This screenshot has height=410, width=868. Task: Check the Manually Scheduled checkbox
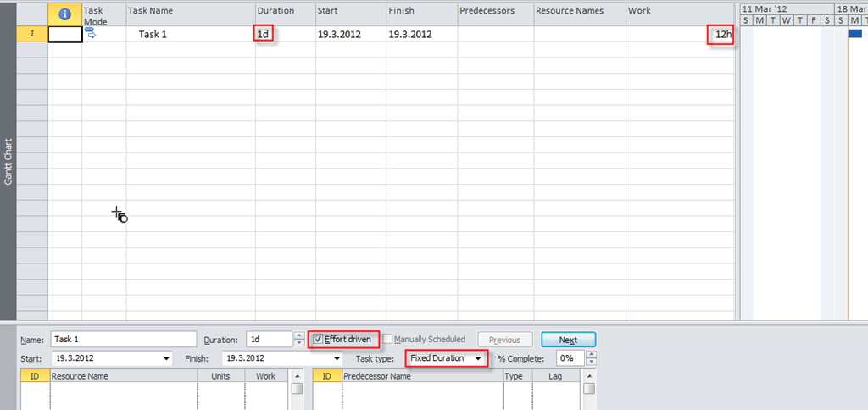click(388, 340)
